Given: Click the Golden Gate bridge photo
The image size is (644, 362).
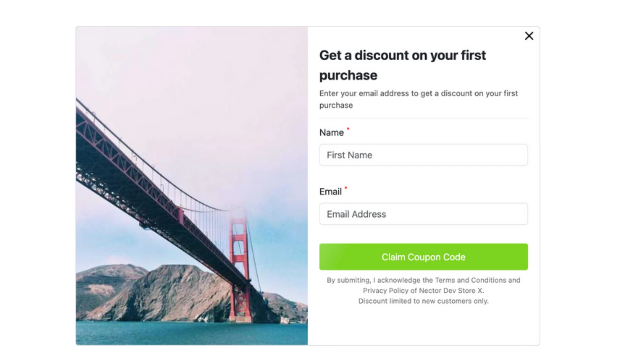Looking at the screenshot, I should tap(192, 186).
